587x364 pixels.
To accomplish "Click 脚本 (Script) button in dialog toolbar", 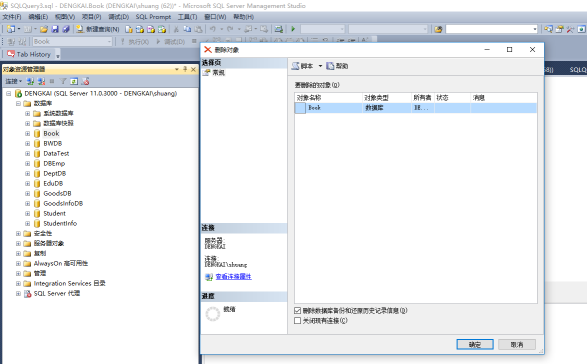I will click(x=302, y=66).
